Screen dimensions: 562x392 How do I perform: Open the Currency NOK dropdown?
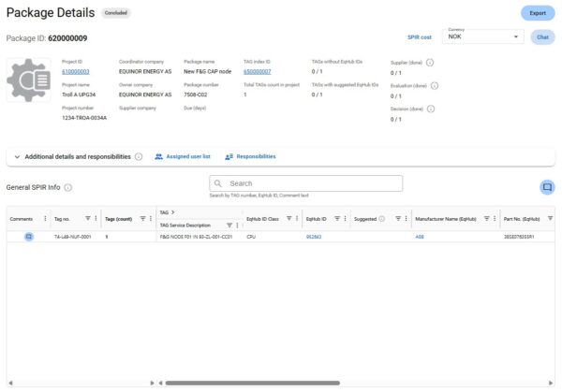(x=484, y=36)
